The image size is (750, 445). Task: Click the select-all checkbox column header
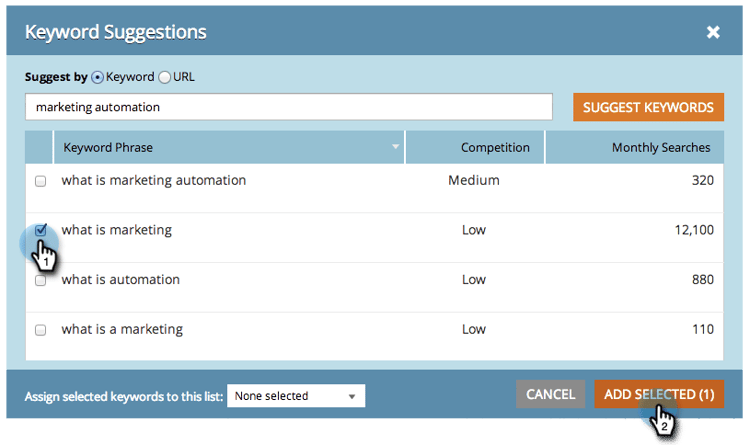click(40, 148)
